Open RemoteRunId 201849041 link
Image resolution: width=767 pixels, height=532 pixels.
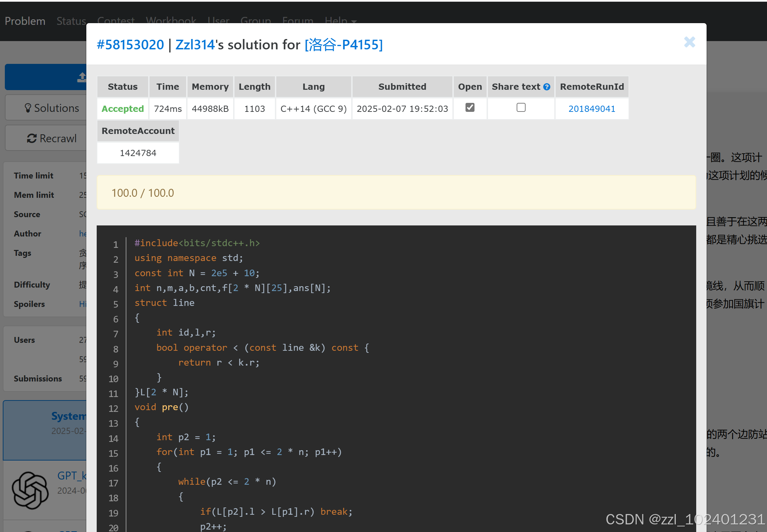coord(592,109)
